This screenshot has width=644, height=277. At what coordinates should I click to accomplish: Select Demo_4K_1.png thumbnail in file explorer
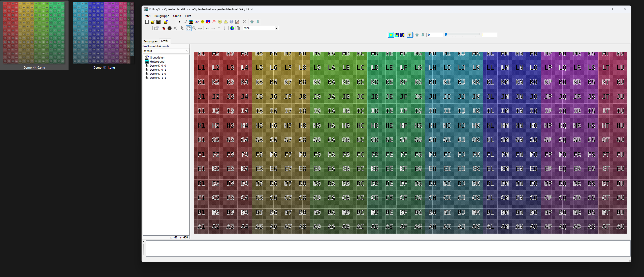(x=104, y=35)
